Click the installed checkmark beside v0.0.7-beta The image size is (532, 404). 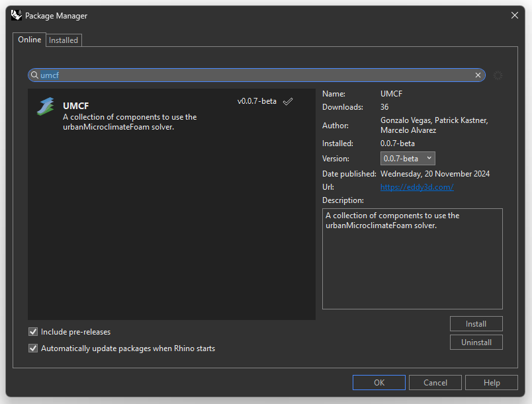point(288,101)
